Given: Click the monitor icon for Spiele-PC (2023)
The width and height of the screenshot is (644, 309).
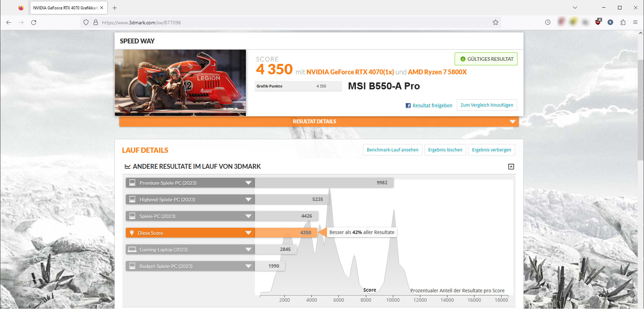Looking at the screenshot, I should pyautogui.click(x=132, y=216).
